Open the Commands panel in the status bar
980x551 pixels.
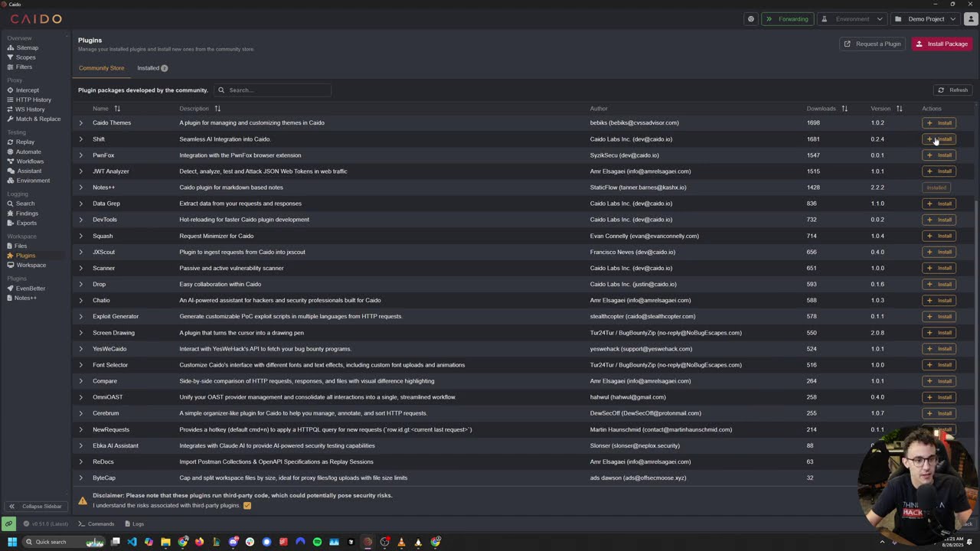click(96, 524)
